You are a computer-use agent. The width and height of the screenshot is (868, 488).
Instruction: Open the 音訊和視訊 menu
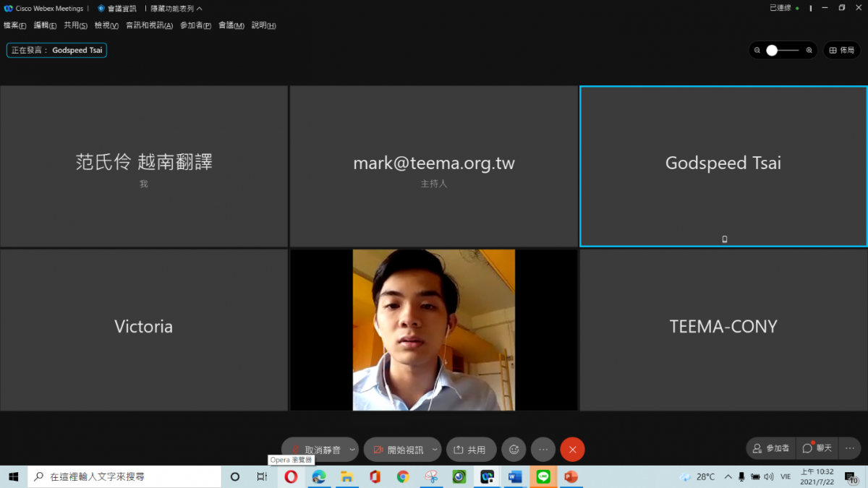tap(149, 25)
